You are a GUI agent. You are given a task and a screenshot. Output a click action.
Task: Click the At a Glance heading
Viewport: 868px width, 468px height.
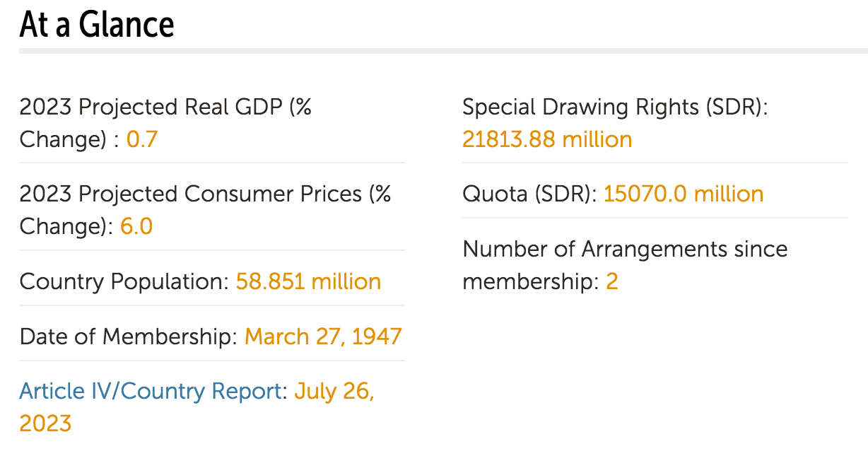[x=97, y=25]
